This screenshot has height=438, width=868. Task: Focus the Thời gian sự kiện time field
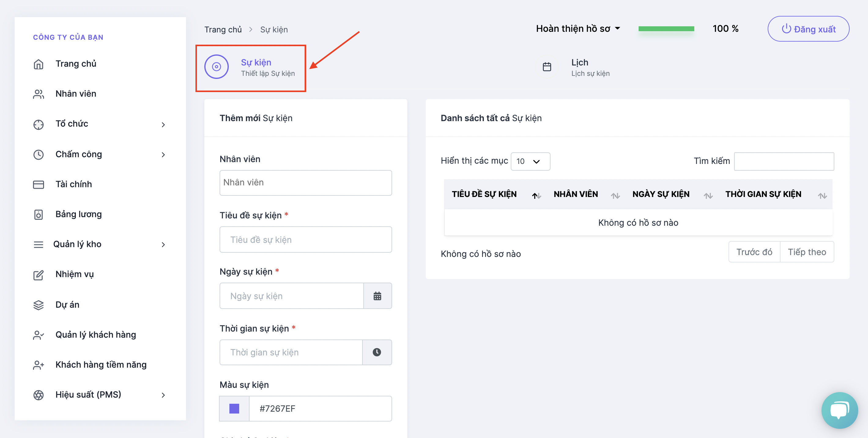[x=291, y=352]
